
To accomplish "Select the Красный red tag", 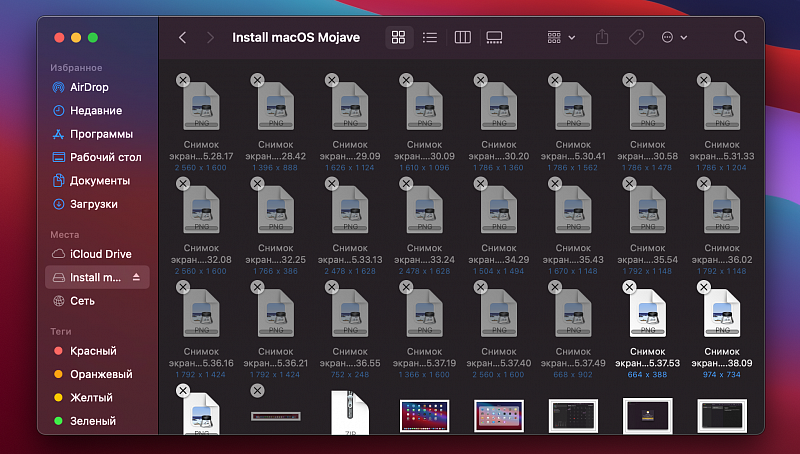I will point(92,351).
